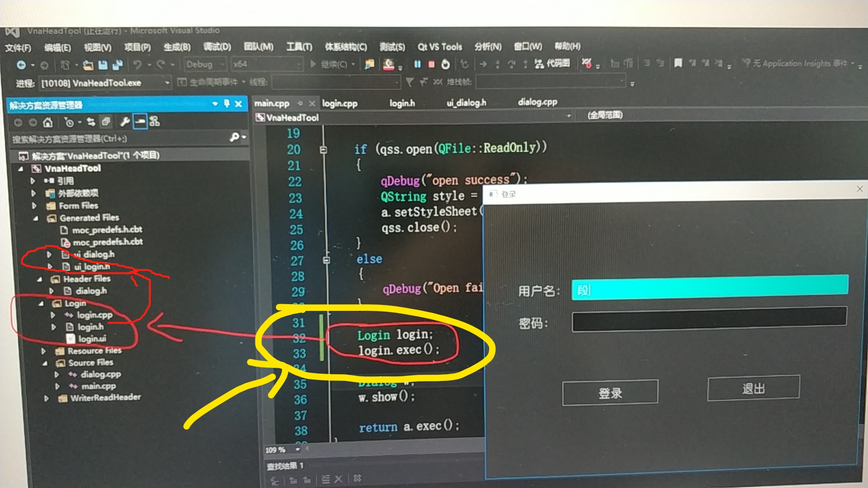Click the Home icon in Solution Explorer
The width and height of the screenshot is (868, 488).
(48, 122)
